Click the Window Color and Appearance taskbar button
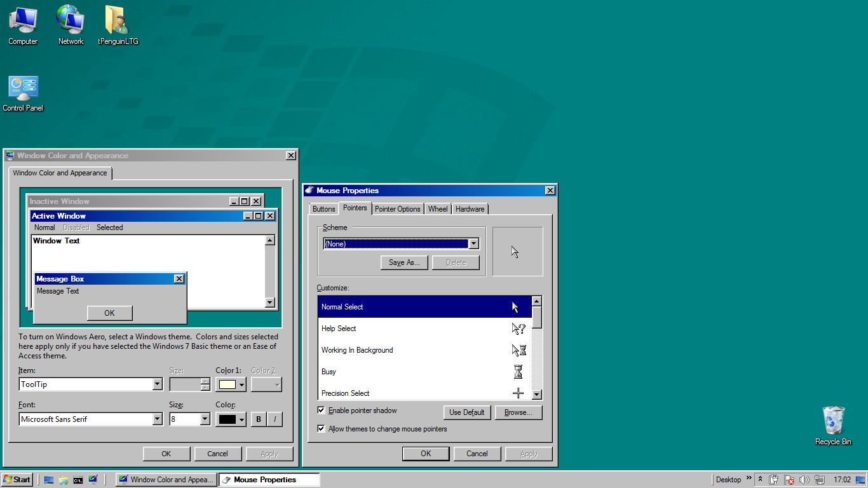 (x=166, y=480)
